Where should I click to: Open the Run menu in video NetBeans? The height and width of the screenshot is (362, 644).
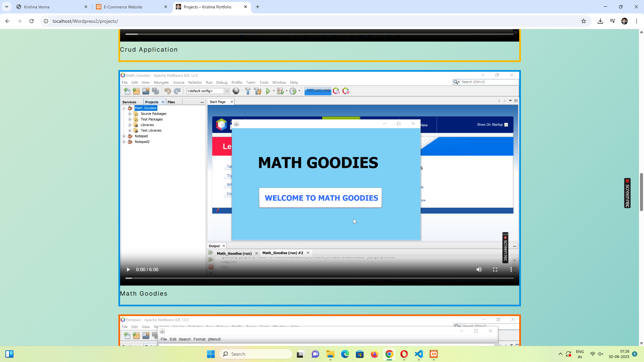(x=209, y=82)
